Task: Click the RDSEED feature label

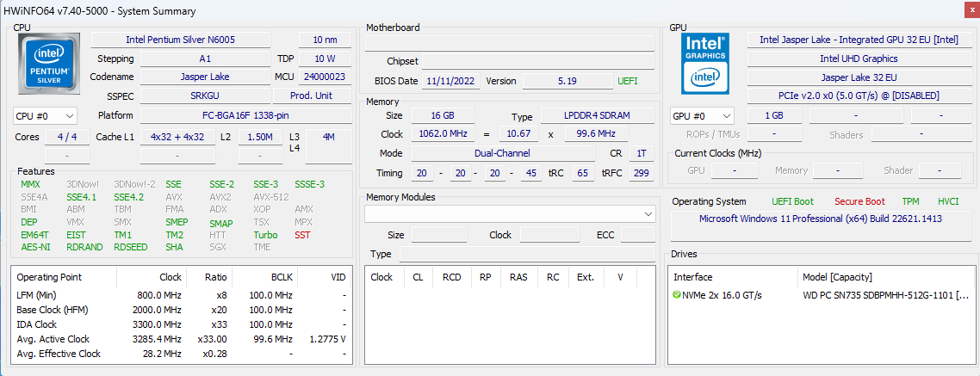Action: tap(131, 247)
